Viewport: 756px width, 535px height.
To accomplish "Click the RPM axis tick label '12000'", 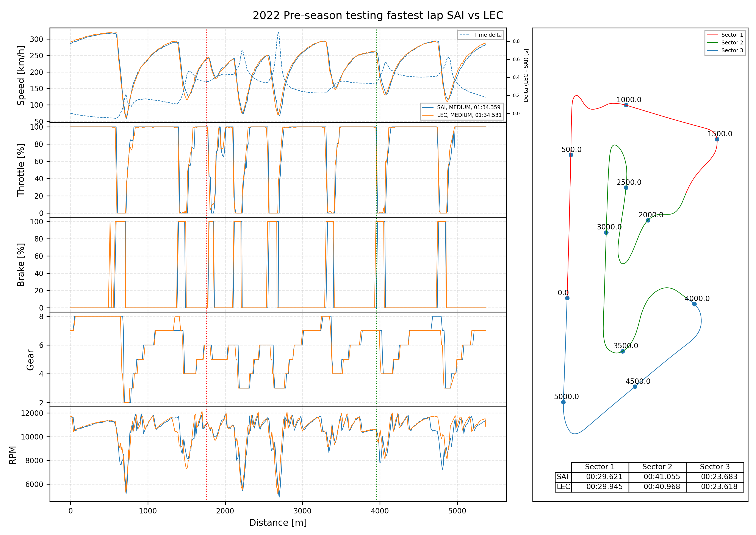I will (32, 413).
